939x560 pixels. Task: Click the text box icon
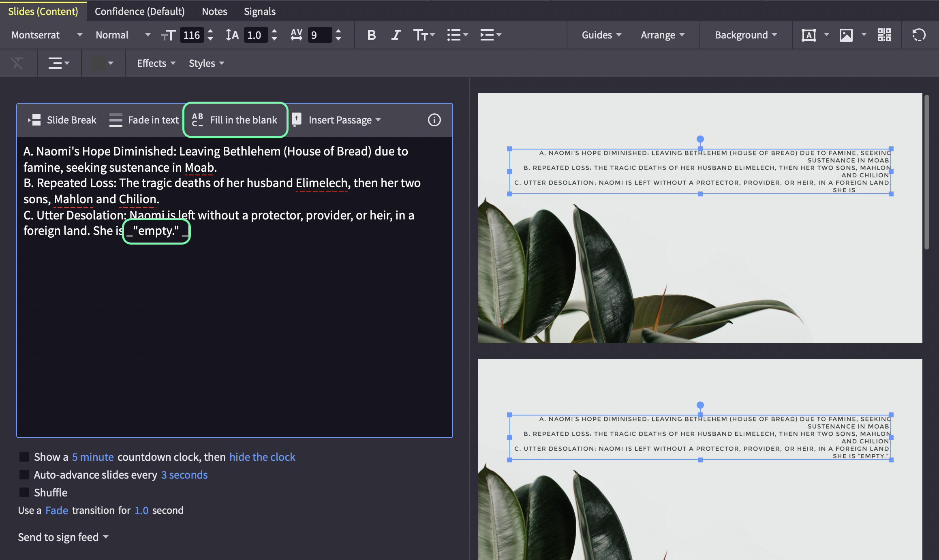pyautogui.click(x=809, y=35)
